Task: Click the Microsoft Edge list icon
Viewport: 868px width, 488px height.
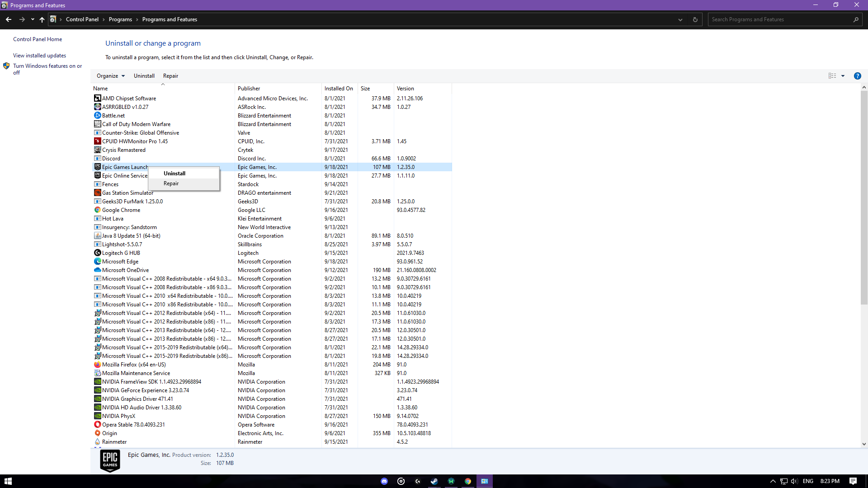Action: tap(97, 262)
